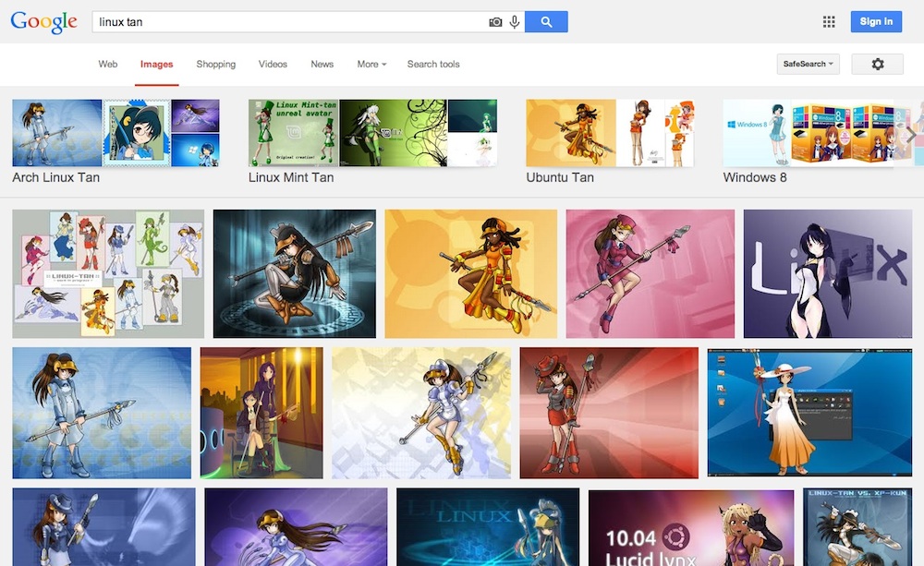The width and height of the screenshot is (924, 566).
Task: Expand the SafeSearch dropdown
Action: [x=808, y=65]
